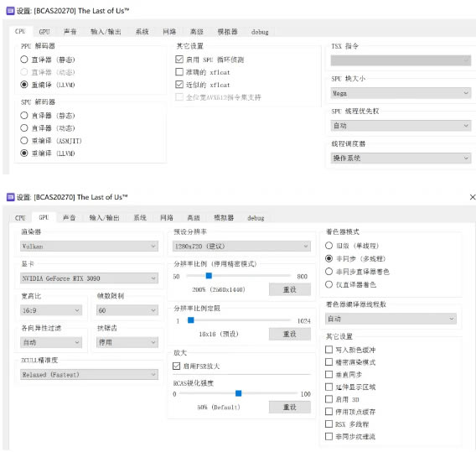Open the 宽高比 16:9 dropdown
The height and width of the screenshot is (452, 476).
tap(51, 310)
